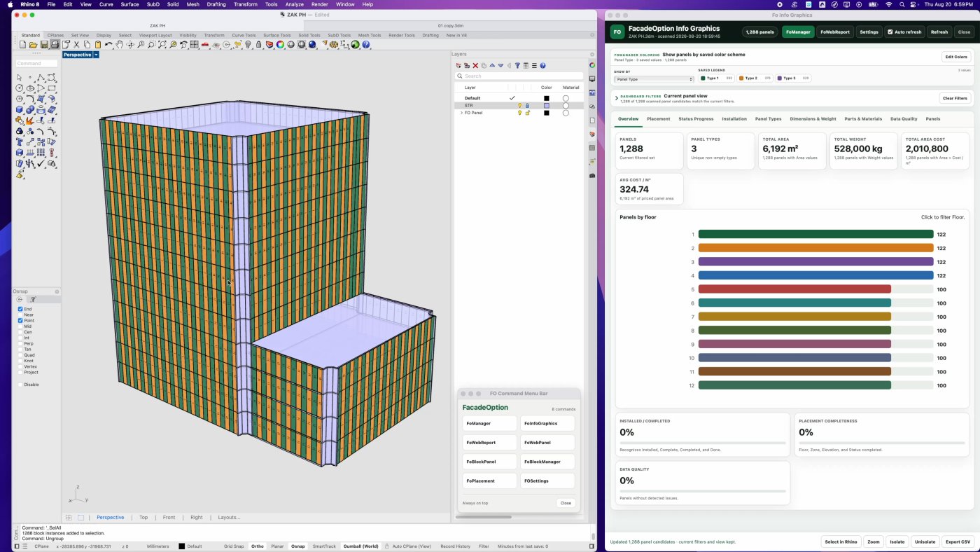Open the Analyze menu
The width and height of the screenshot is (980, 552).
click(x=295, y=4)
